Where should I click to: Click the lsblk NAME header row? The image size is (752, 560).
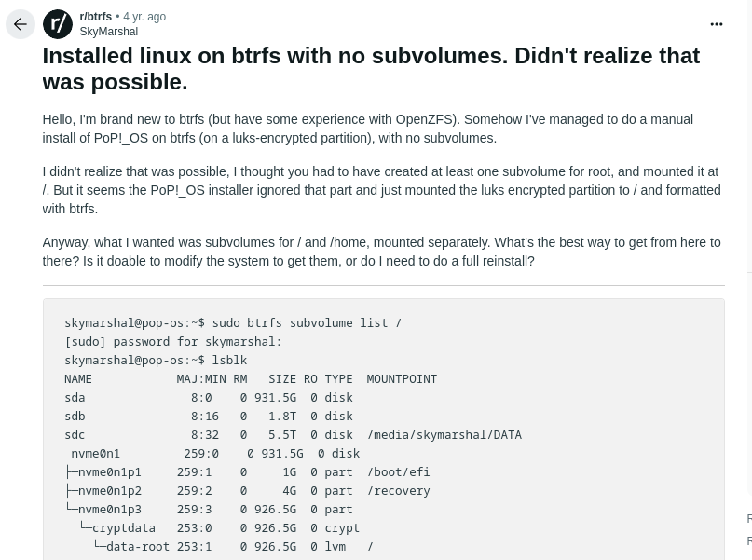tap(251, 378)
